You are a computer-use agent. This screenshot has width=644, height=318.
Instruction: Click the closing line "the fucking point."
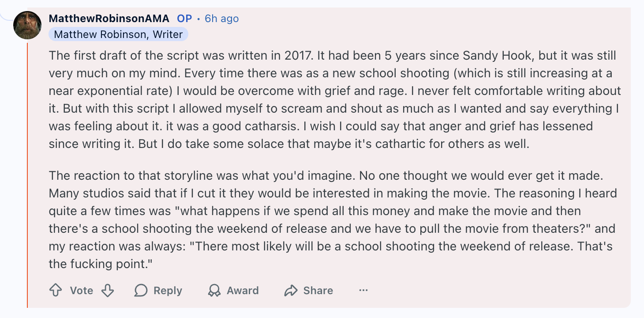tap(104, 264)
